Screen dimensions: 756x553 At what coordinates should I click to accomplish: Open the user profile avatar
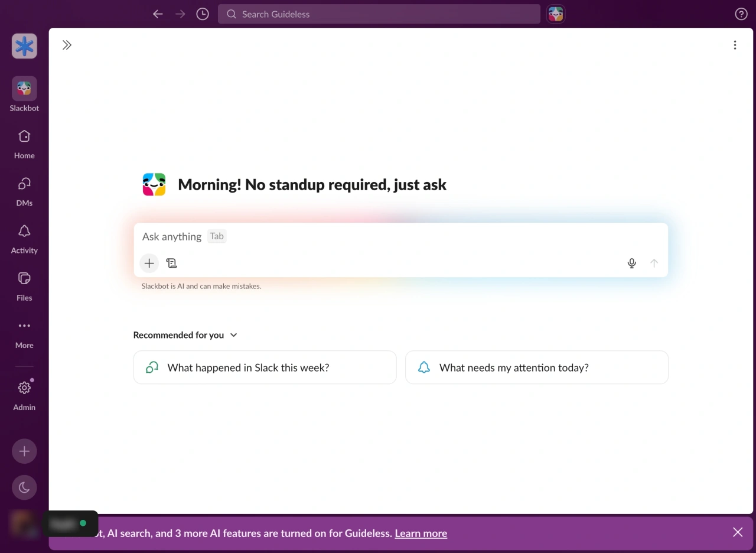[24, 523]
